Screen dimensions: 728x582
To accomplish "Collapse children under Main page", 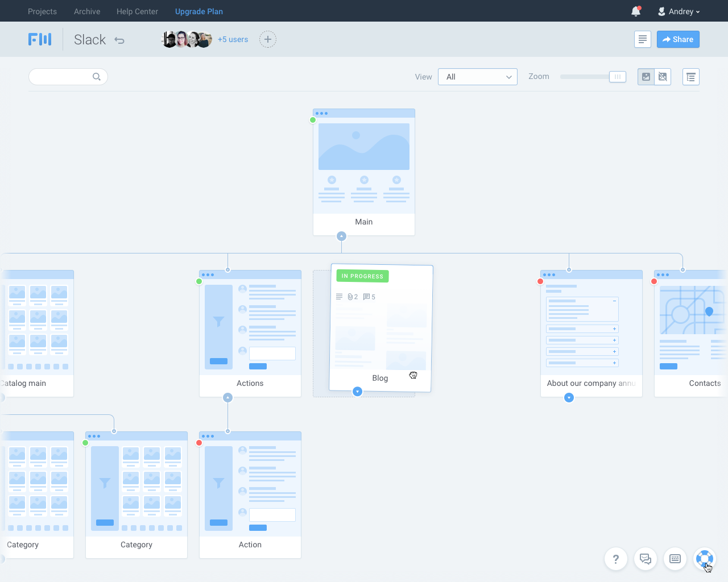I will [x=341, y=236].
